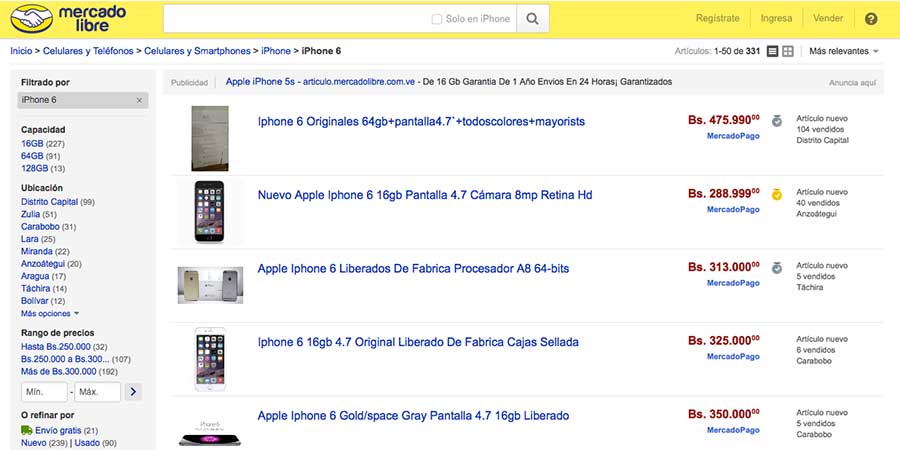Open 'Iphone 6 Originales 64gb' listing title

[421, 121]
